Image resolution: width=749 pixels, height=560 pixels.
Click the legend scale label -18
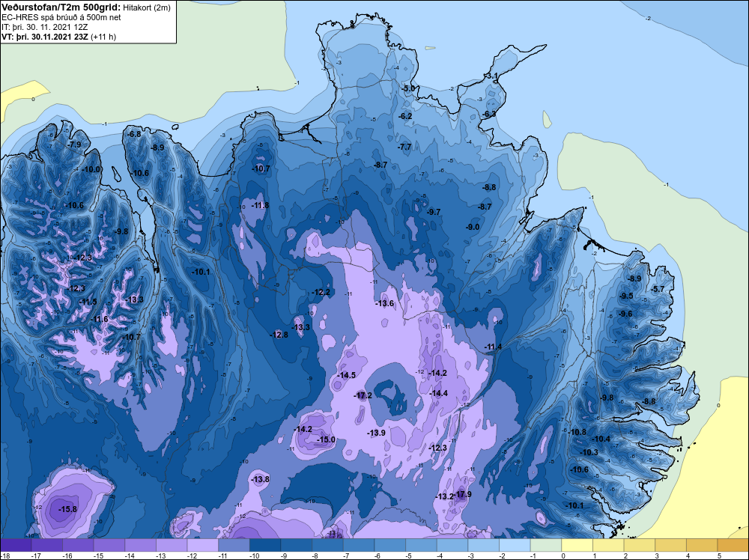click(x=4, y=556)
